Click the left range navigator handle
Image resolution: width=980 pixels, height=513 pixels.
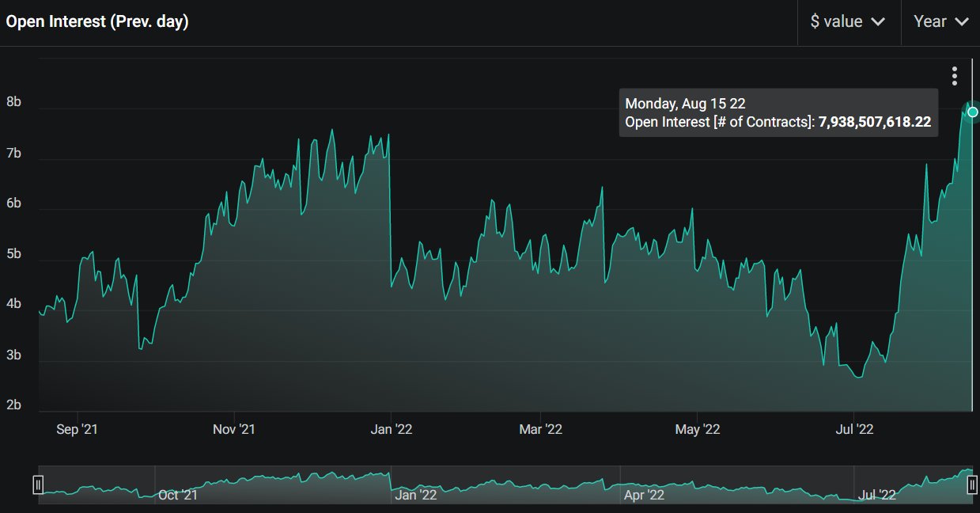point(38,484)
